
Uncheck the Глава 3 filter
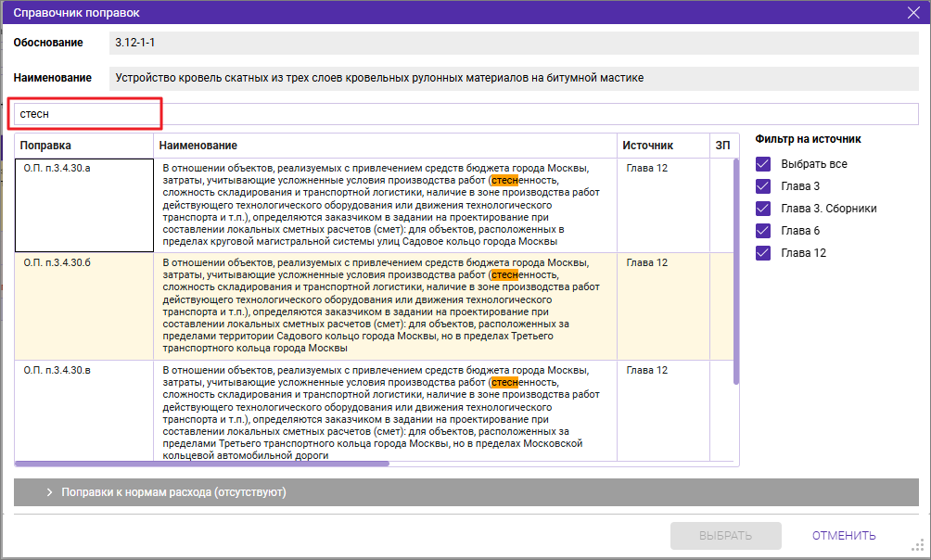tap(763, 186)
